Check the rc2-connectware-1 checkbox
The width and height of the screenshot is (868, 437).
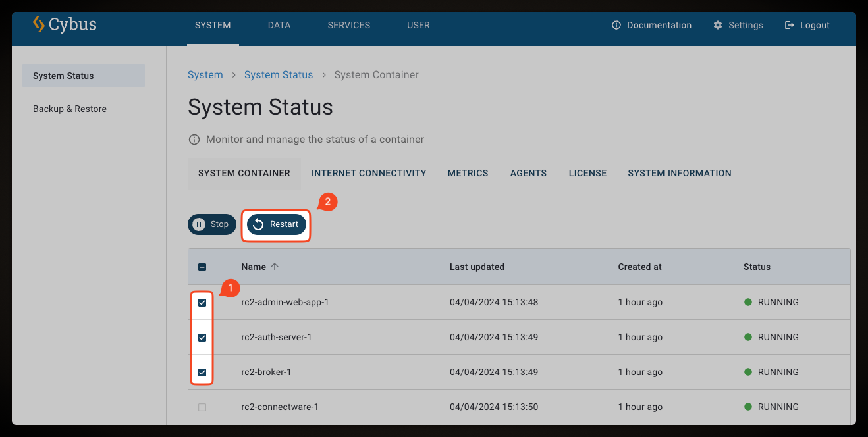coord(202,407)
